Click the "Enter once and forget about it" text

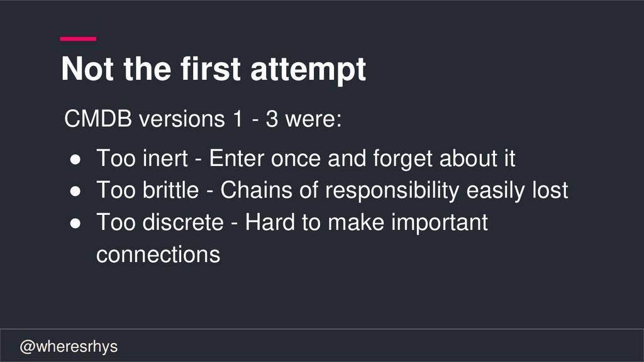[x=362, y=159]
